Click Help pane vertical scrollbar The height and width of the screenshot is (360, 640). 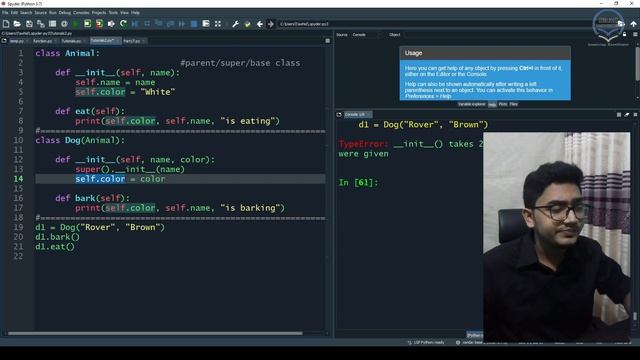click(x=638, y=64)
